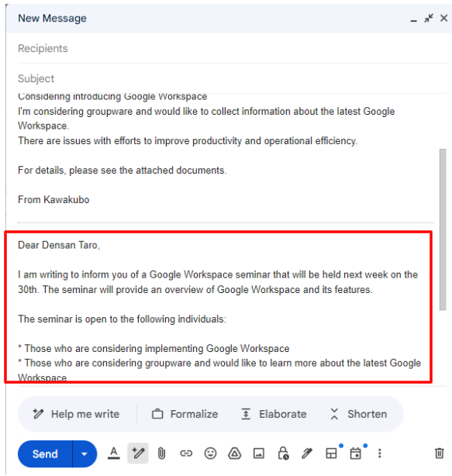This screenshot has height=476, width=452.
Task: Toggle confidential mode lock icon
Action: (x=283, y=454)
